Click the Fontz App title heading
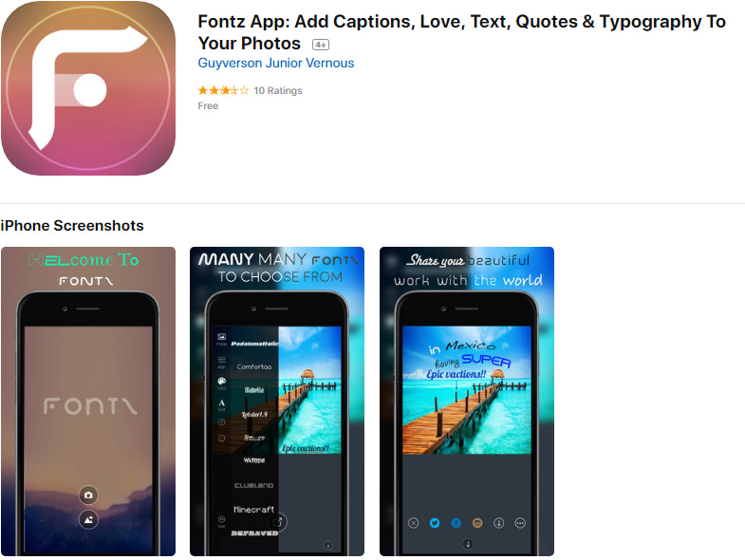 point(461,32)
